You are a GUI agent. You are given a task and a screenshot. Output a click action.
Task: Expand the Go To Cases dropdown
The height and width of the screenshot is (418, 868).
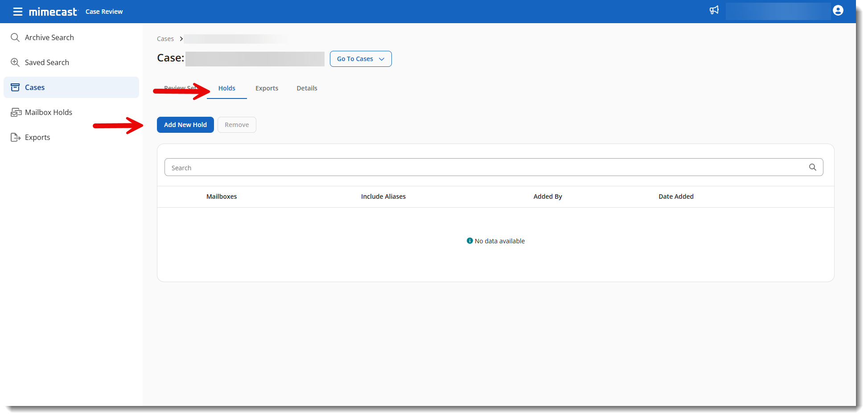360,59
